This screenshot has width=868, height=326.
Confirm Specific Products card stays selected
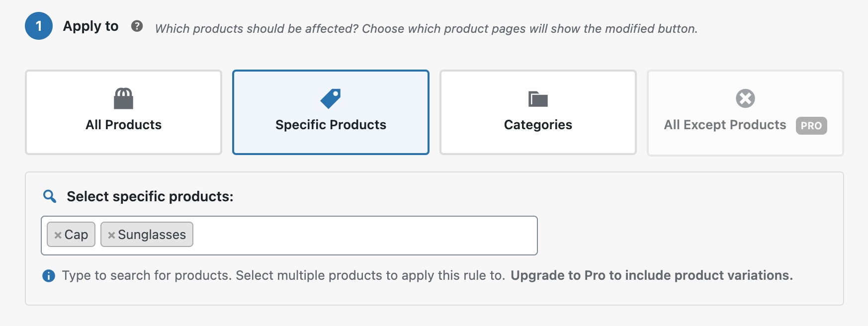pyautogui.click(x=331, y=125)
